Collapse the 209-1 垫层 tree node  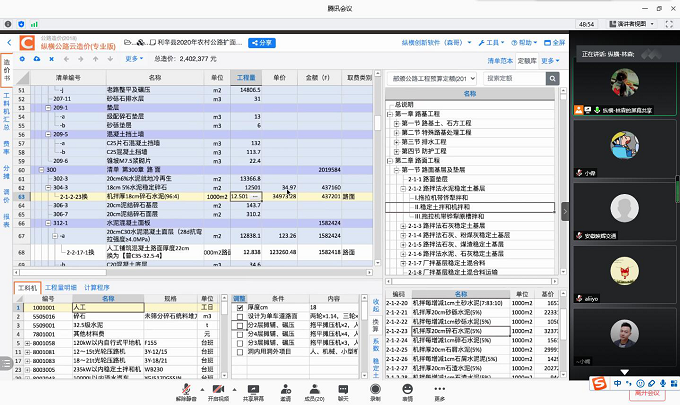[x=49, y=108]
